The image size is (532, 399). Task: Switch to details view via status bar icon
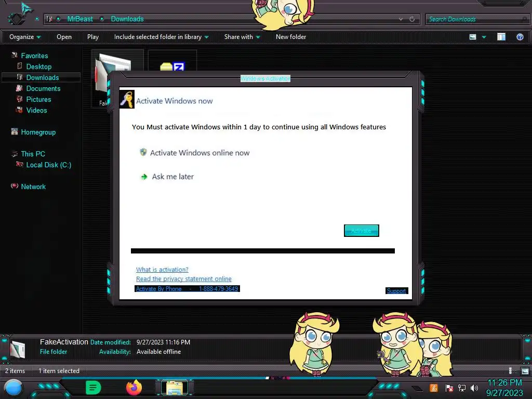tap(511, 371)
